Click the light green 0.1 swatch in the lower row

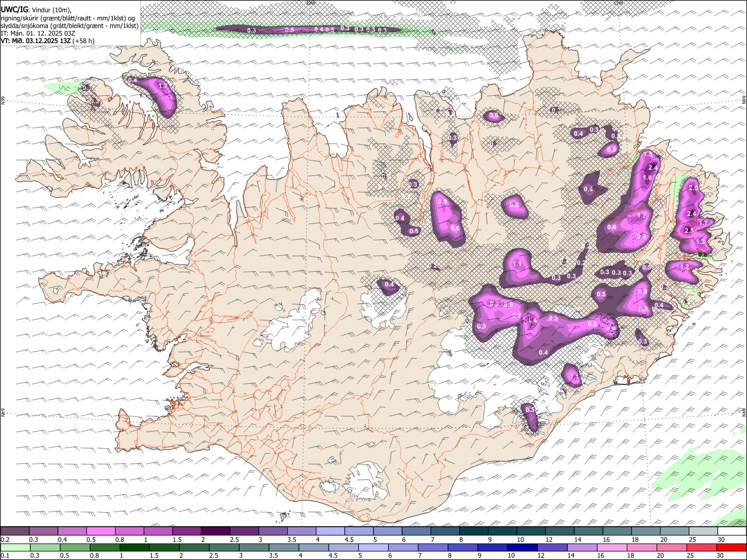(15, 547)
